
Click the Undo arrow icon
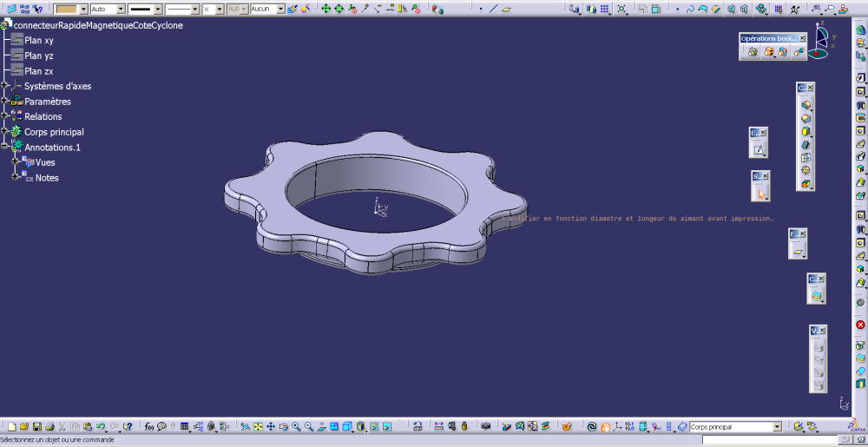click(x=101, y=426)
